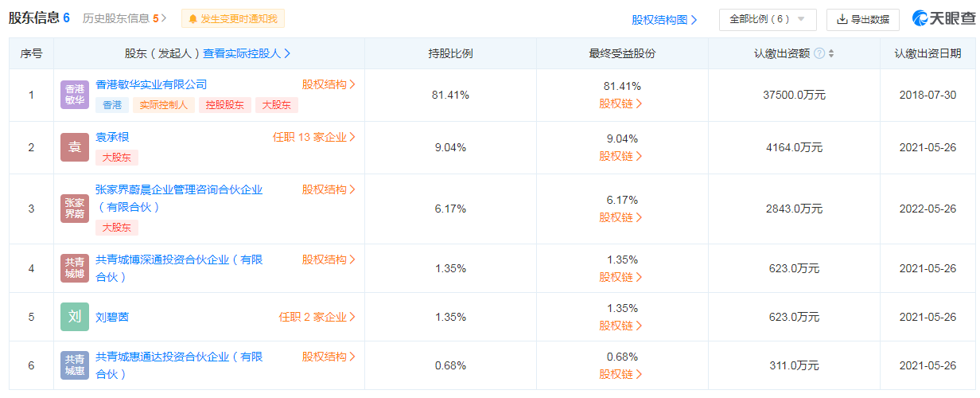Click the 袁 avatar icon for 袁承根
Screen dimensions: 980x398
tap(75, 147)
